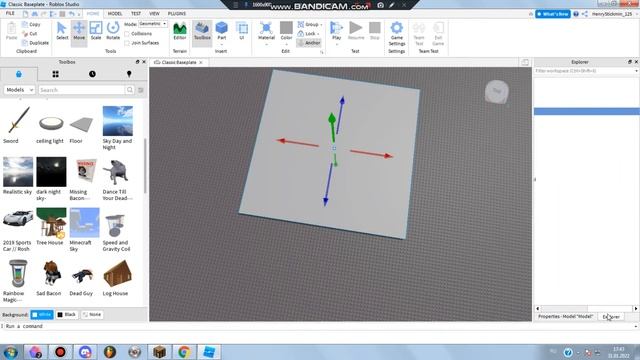Screen dimensions: 640x360
Task: Click the Help question mark icon
Action: [x=576, y=14]
